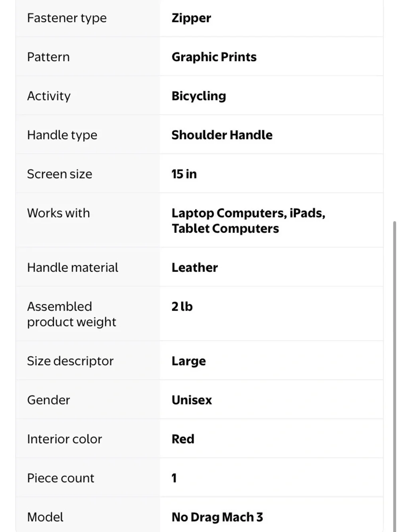This screenshot has width=399, height=532.
Task: Select the Large size descriptor value
Action: coord(189,361)
